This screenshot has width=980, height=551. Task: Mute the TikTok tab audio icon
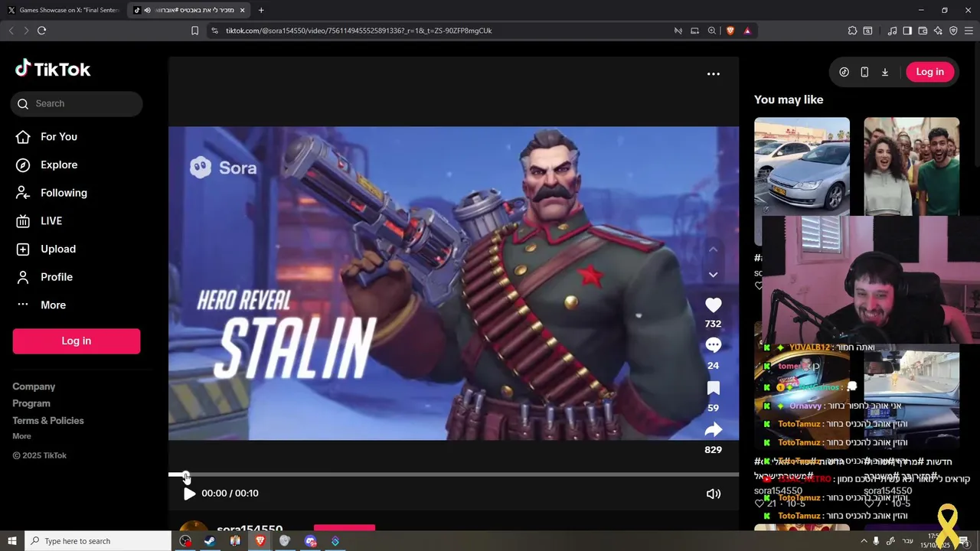(x=147, y=10)
